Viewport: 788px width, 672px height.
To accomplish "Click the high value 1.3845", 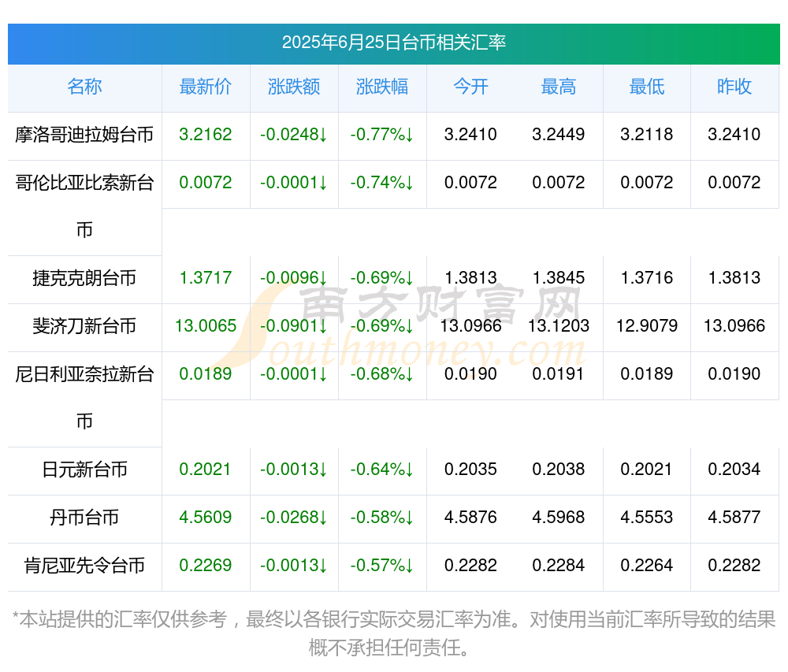I will [x=559, y=278].
